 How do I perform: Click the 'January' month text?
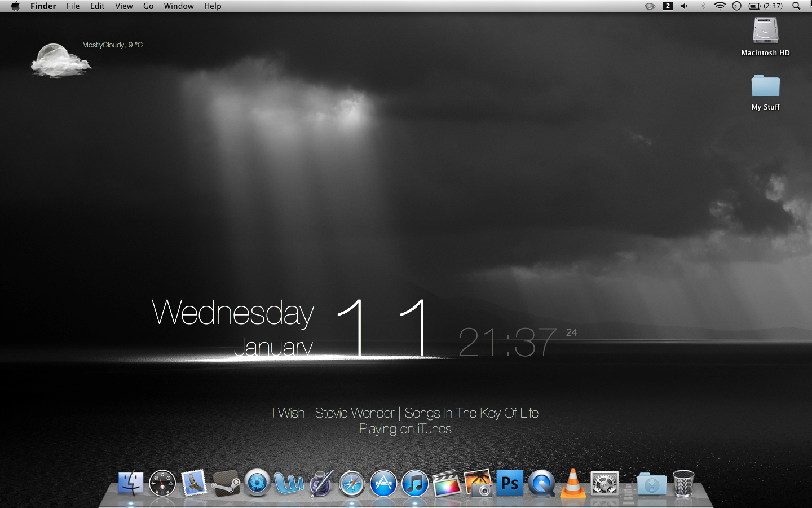click(x=273, y=347)
